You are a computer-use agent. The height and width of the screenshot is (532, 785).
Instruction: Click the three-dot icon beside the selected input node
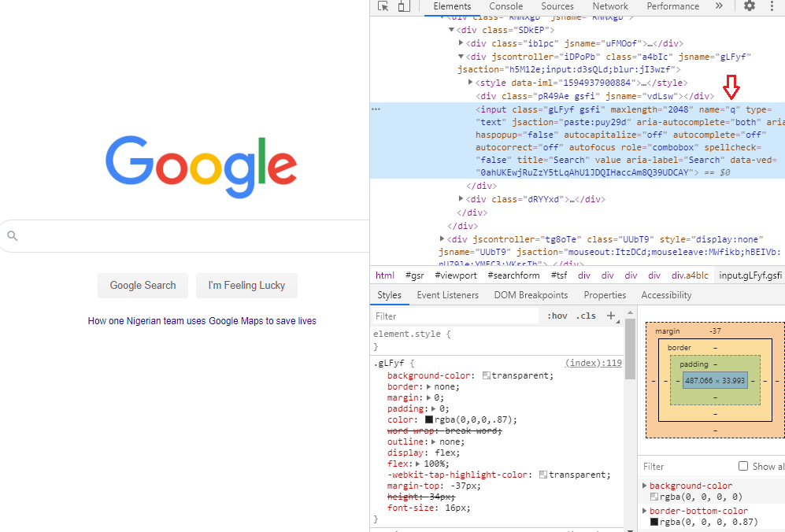point(376,109)
